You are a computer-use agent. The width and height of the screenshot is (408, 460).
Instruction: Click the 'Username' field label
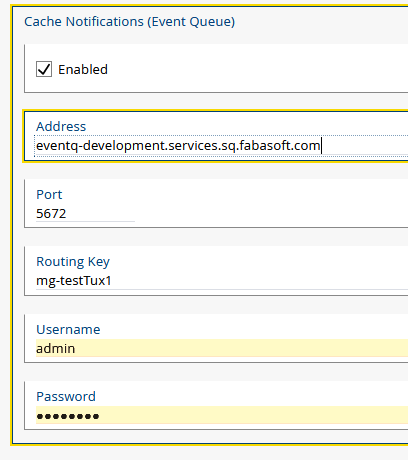(68, 330)
